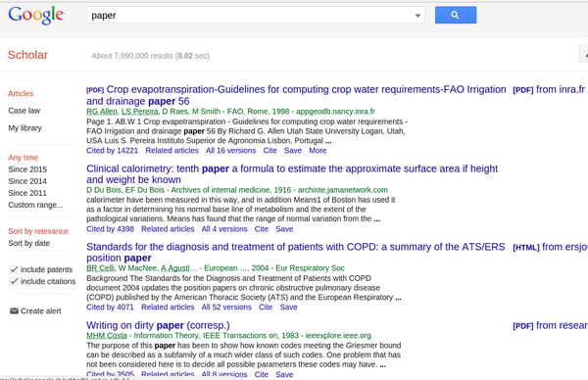Image resolution: width=588 pixels, height=380 pixels.
Task: Expand More under the Crop evapotranspiration result
Action: [x=318, y=150]
